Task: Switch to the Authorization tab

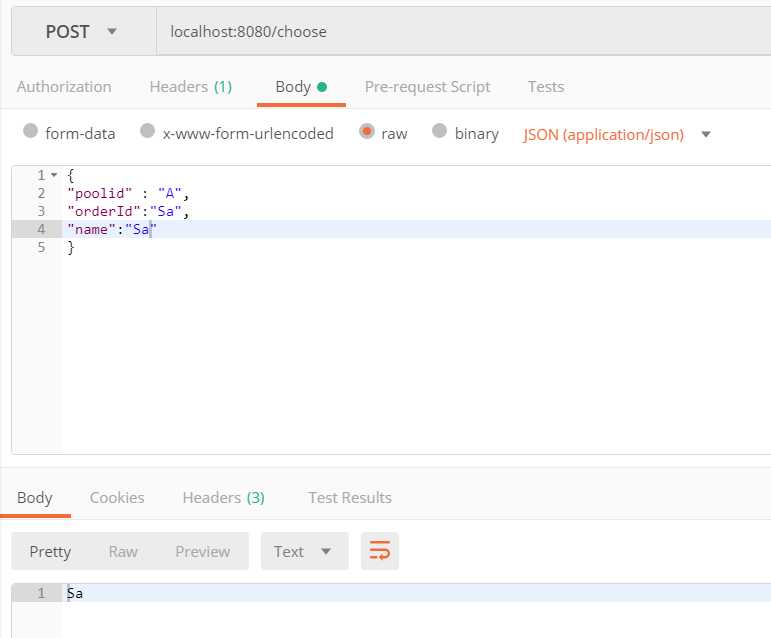Action: click(64, 87)
